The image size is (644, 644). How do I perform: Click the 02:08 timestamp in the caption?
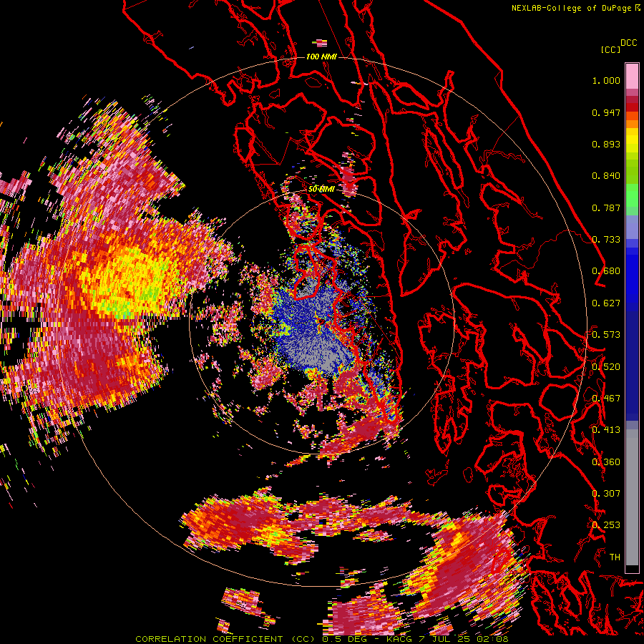(493, 639)
